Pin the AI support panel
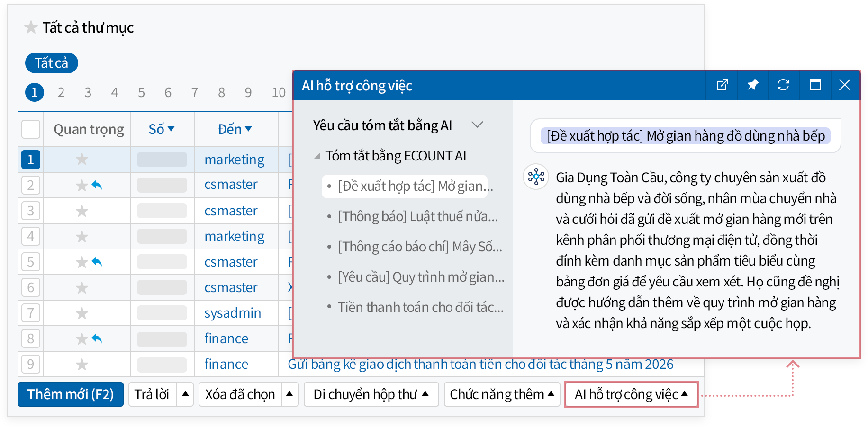The height and width of the screenshot is (427, 868). coord(752,85)
